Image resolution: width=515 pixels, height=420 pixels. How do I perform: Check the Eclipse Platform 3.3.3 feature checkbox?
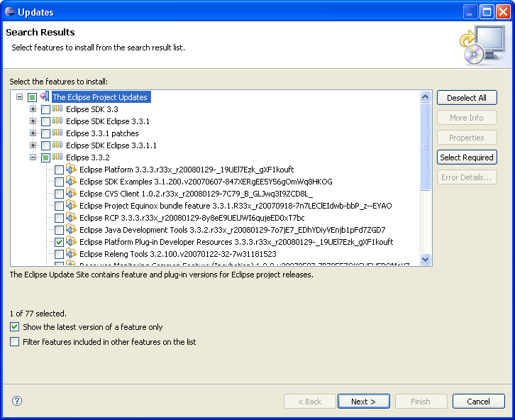pyautogui.click(x=59, y=170)
